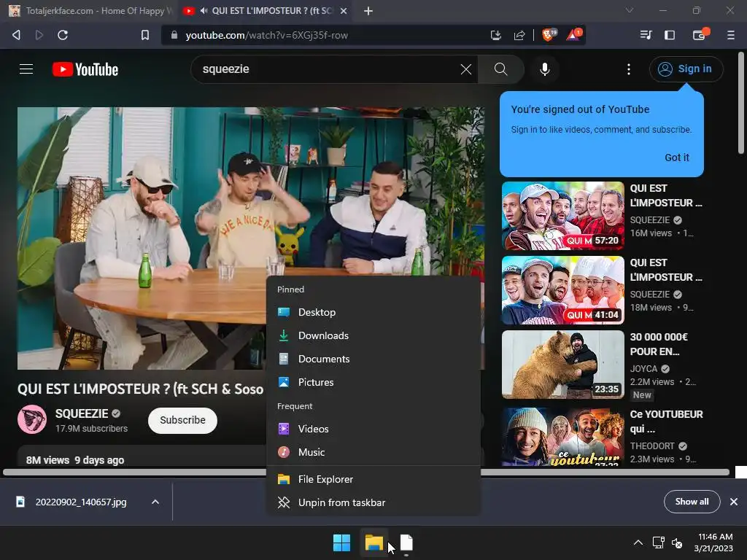
Task: Go back with the browser back arrow
Action: 16,35
